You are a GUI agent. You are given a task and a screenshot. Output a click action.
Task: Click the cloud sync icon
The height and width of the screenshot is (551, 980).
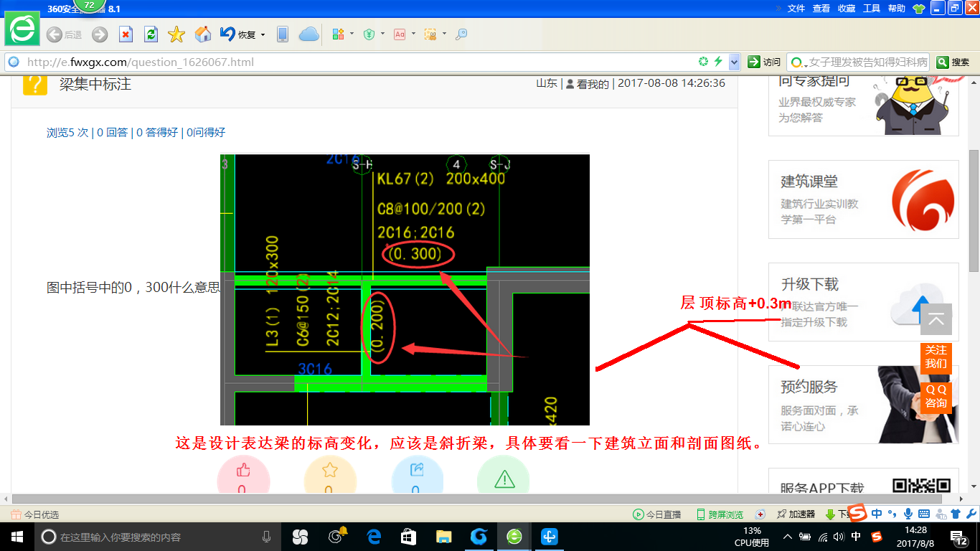[x=308, y=34]
